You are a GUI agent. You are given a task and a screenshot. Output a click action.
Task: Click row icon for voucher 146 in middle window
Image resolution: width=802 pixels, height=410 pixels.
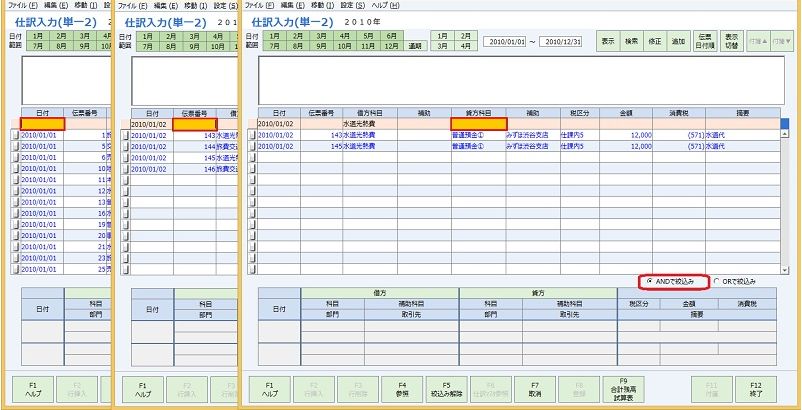coord(126,169)
